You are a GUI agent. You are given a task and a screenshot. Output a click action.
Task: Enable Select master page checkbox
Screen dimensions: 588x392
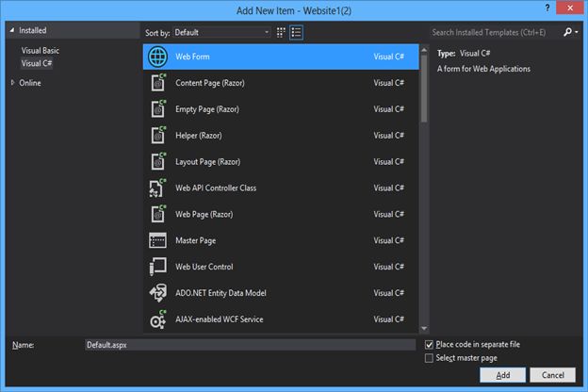click(429, 358)
